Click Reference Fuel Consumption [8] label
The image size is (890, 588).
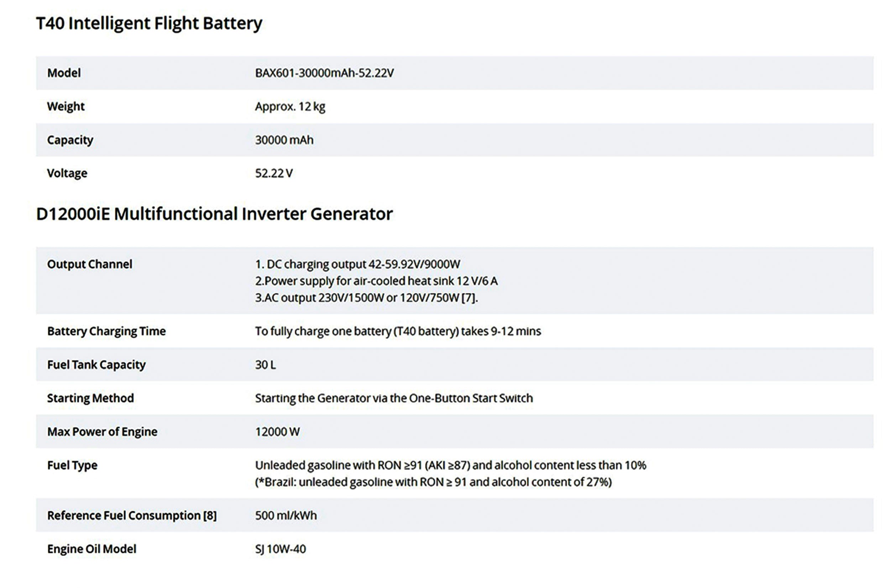click(132, 516)
